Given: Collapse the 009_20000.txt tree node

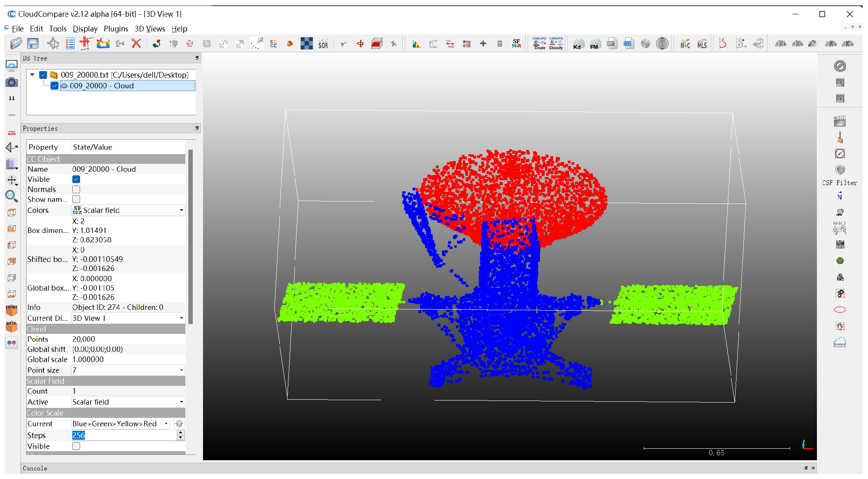Looking at the screenshot, I should pos(32,75).
